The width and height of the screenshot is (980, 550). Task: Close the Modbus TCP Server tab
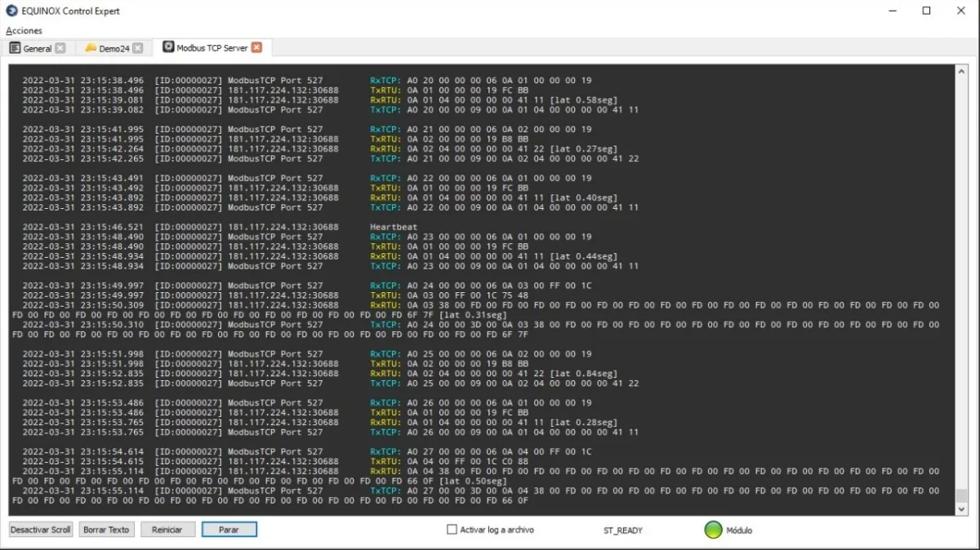pos(256,47)
